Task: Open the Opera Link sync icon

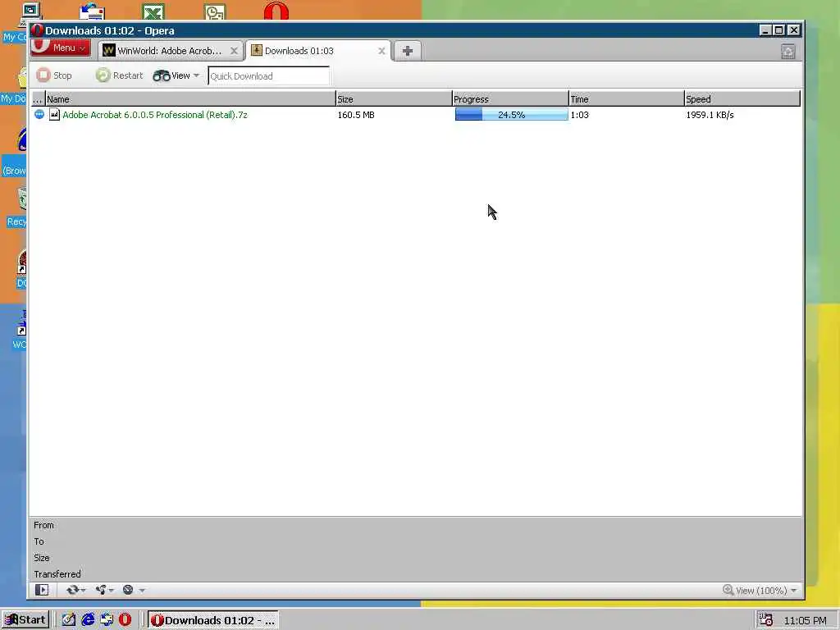Action: 72,590
